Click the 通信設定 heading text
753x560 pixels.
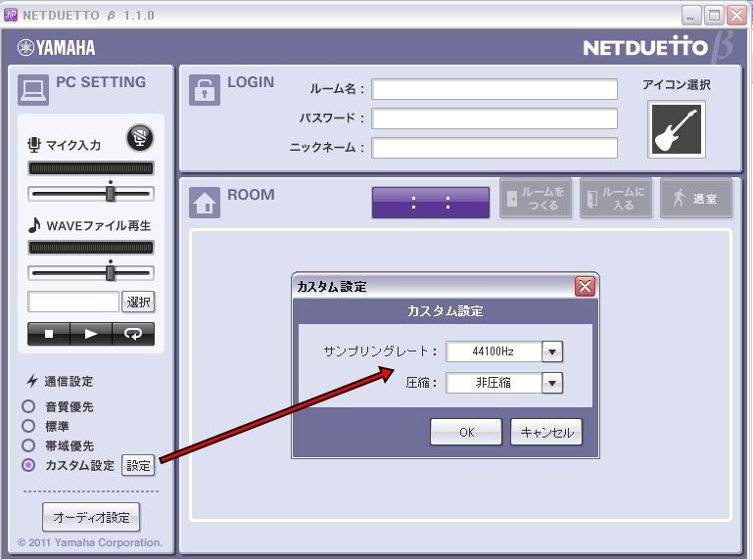69,382
